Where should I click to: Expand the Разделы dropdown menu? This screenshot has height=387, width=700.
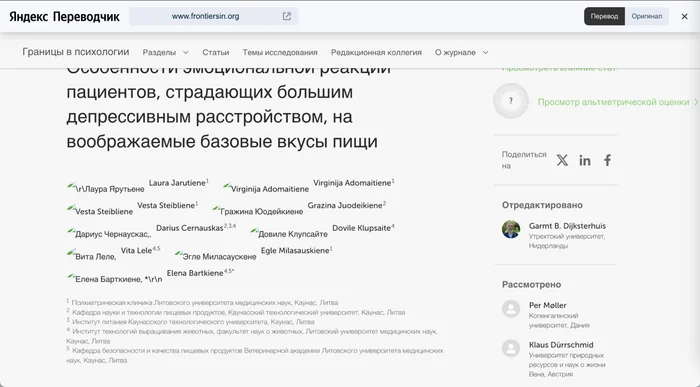click(x=166, y=52)
